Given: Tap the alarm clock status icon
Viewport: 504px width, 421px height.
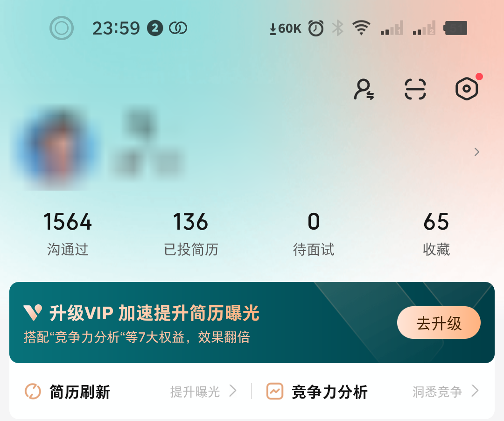Looking at the screenshot, I should tap(316, 28).
